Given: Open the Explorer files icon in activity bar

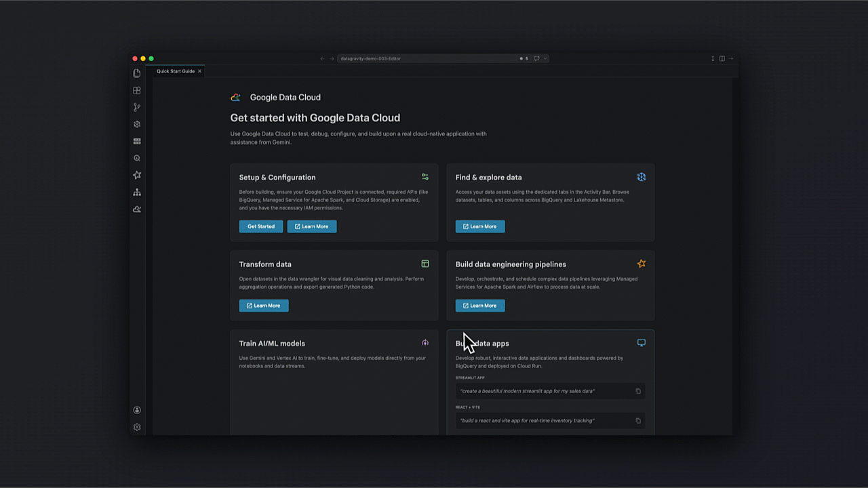Looking at the screenshot, I should [137, 73].
